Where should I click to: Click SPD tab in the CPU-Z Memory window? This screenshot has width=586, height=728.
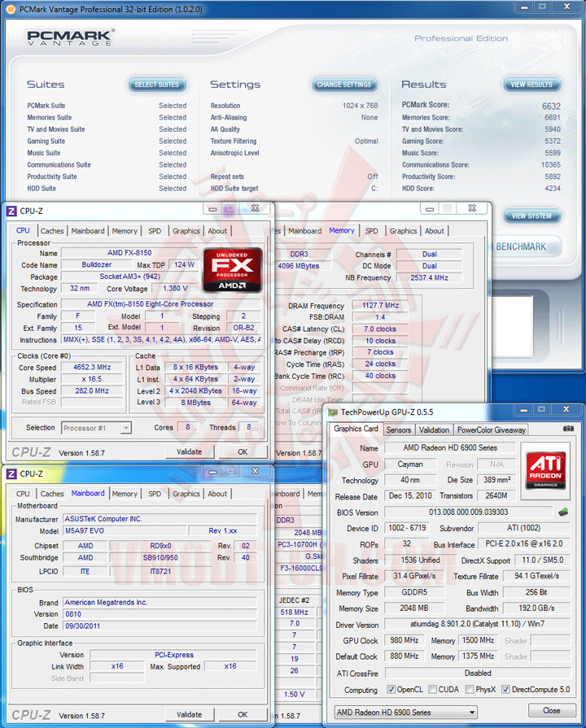pos(372,231)
